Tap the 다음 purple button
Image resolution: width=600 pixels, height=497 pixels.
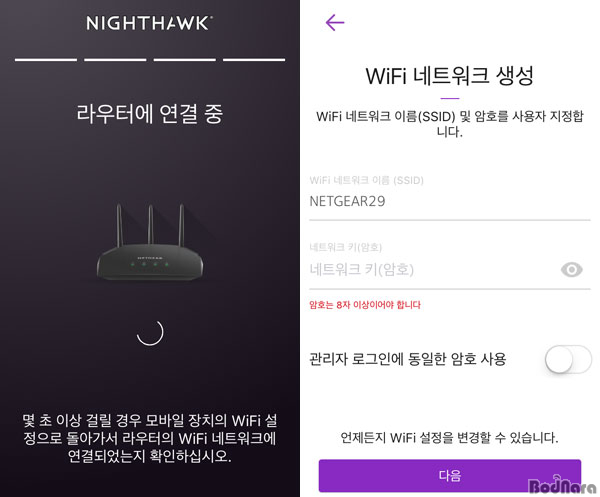[450, 476]
